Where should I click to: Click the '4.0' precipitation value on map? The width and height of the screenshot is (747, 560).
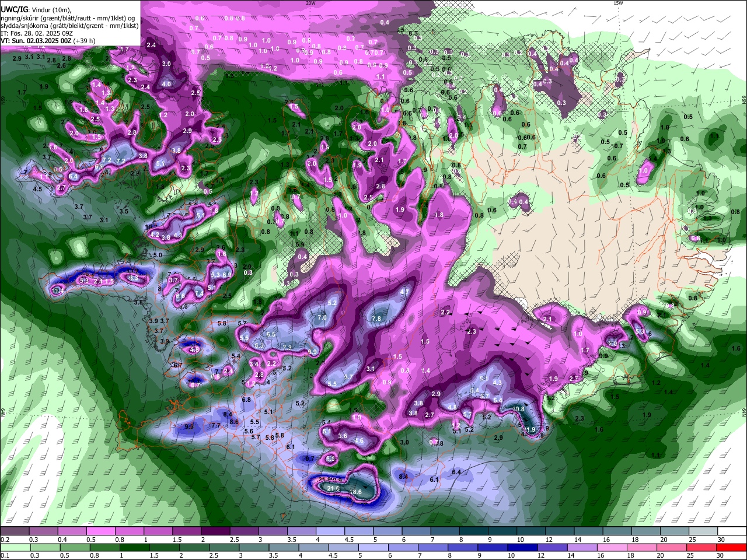point(166,84)
